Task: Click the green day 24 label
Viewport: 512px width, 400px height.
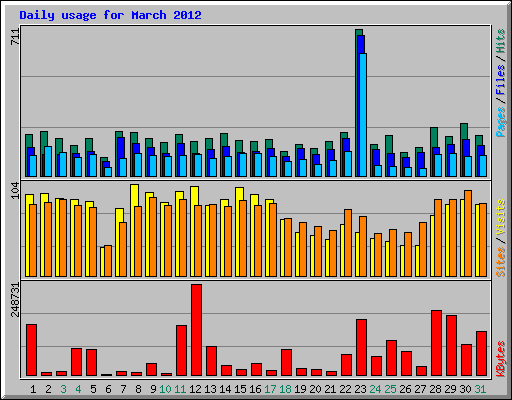Action: click(x=375, y=389)
